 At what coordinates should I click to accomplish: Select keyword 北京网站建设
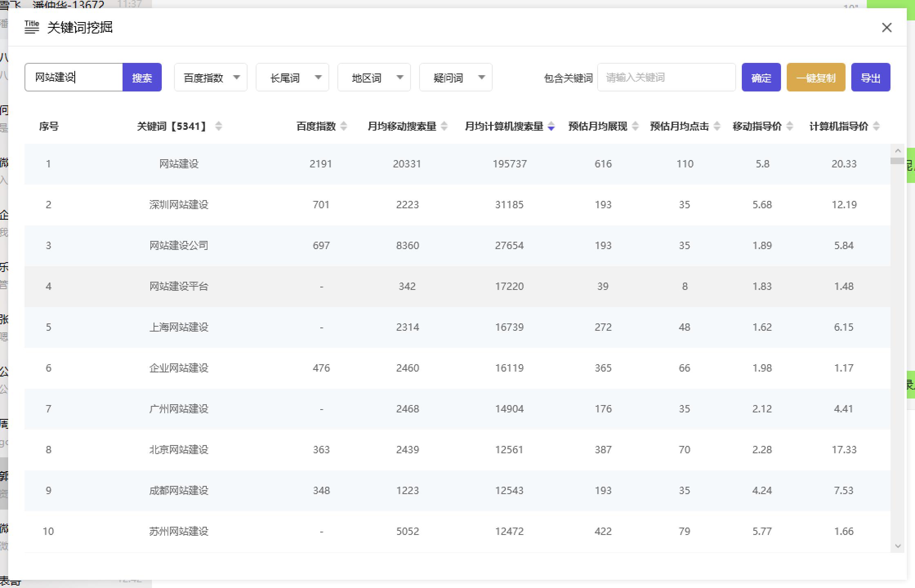pos(179,450)
